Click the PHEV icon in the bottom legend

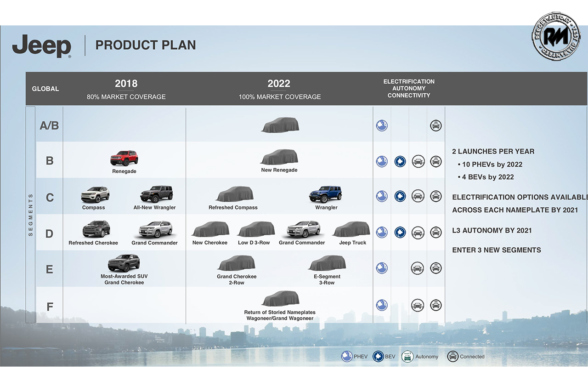click(347, 357)
